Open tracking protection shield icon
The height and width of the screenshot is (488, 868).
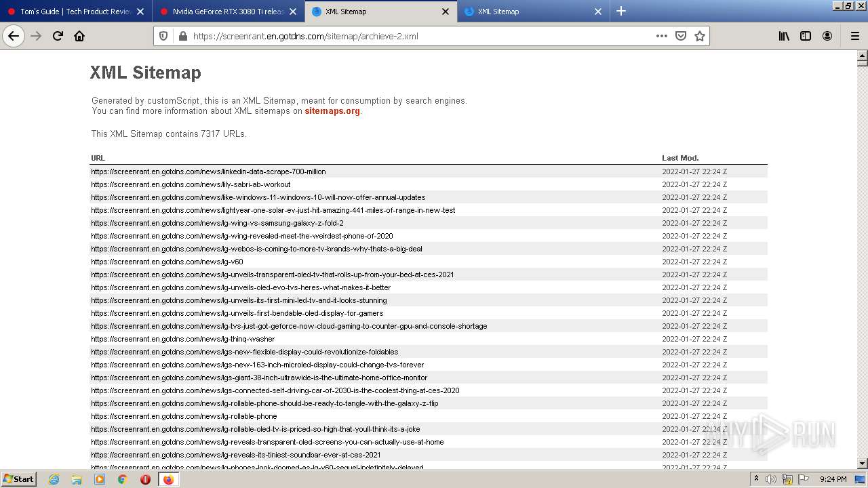(163, 36)
